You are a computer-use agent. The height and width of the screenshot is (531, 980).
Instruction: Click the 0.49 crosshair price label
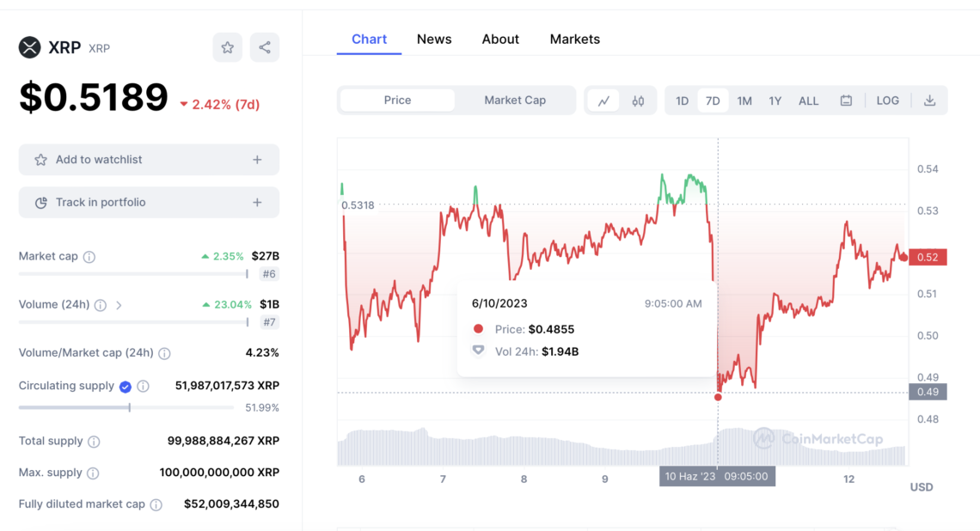coord(928,392)
